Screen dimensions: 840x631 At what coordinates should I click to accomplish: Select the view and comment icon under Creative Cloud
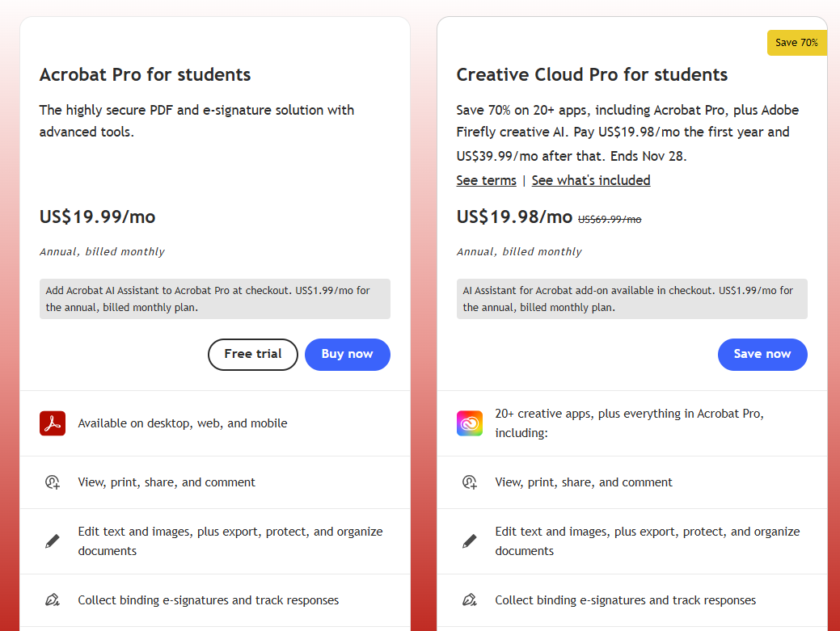point(469,482)
